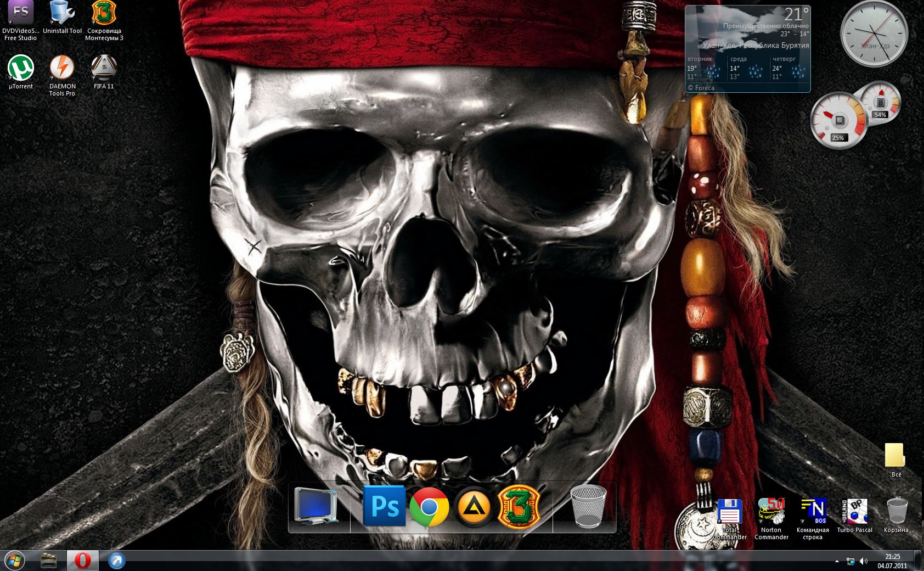
Task: Open the Uninstall Tool shortcut
Action: (x=62, y=14)
